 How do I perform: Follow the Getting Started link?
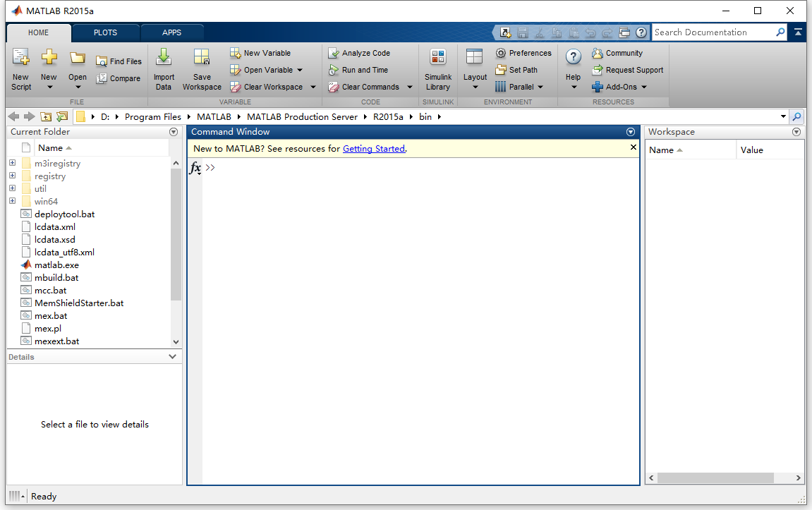coord(374,149)
